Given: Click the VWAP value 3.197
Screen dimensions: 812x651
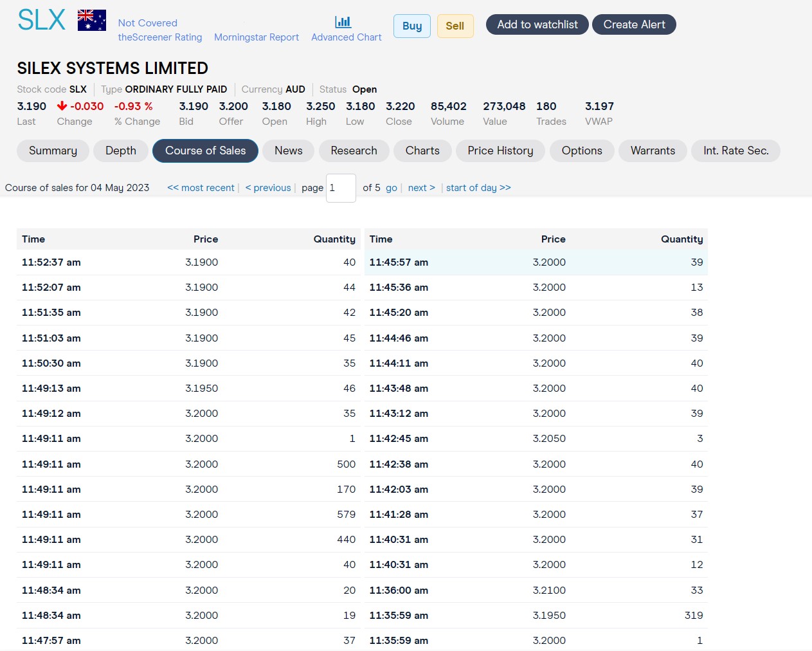Looking at the screenshot, I should point(599,106).
